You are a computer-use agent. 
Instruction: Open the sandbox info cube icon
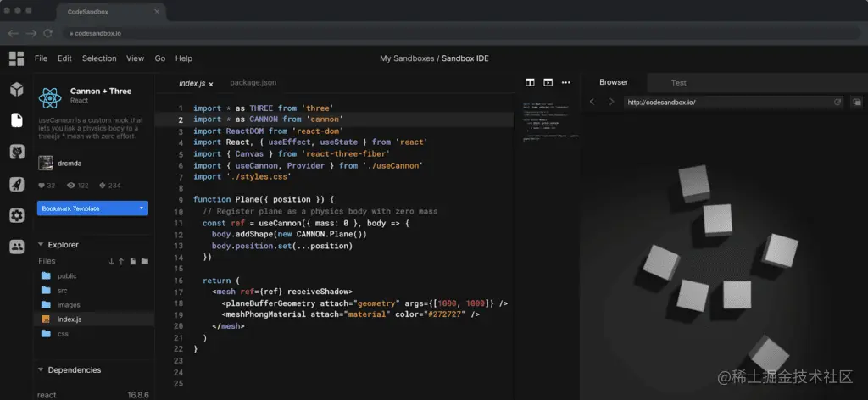coord(17,89)
